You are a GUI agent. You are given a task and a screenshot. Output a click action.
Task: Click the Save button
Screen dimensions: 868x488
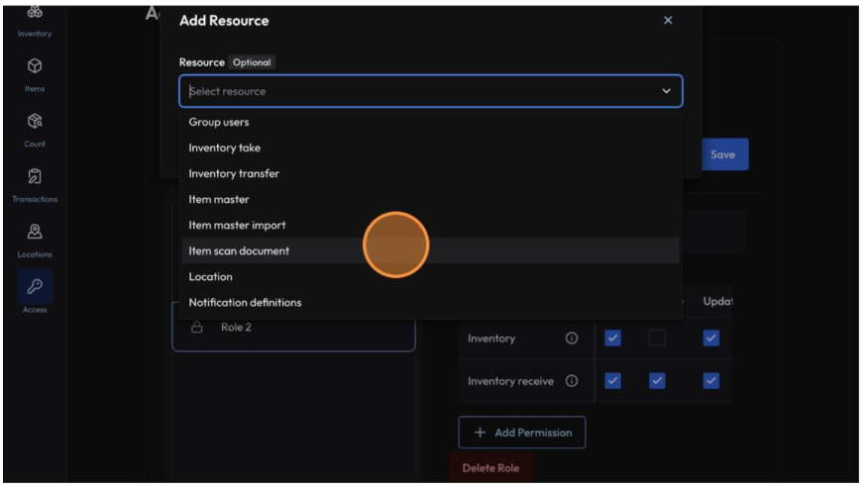point(724,154)
